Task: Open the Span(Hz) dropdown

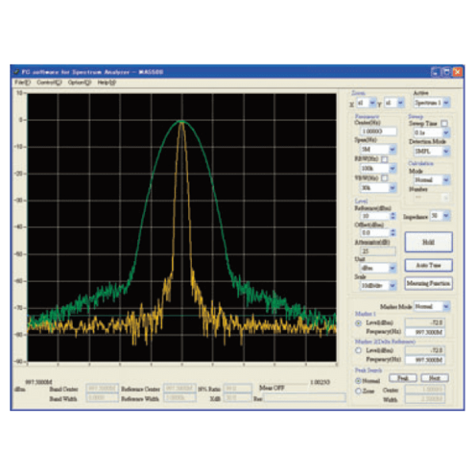Action: pos(392,149)
